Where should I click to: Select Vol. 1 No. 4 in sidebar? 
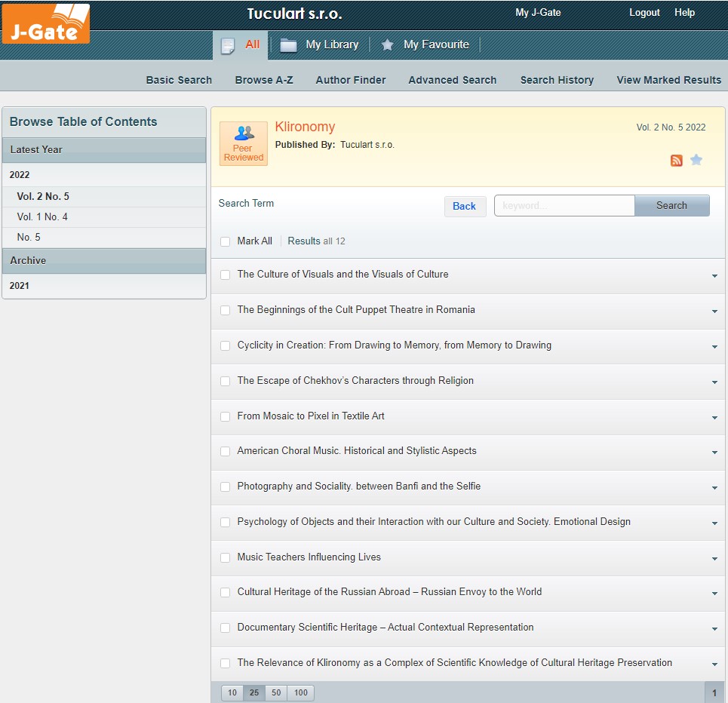42,217
